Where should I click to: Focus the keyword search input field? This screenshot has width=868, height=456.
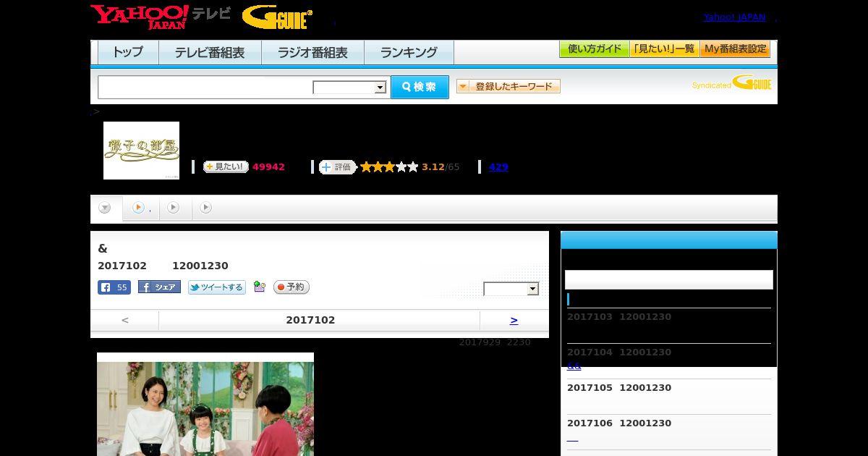point(205,87)
